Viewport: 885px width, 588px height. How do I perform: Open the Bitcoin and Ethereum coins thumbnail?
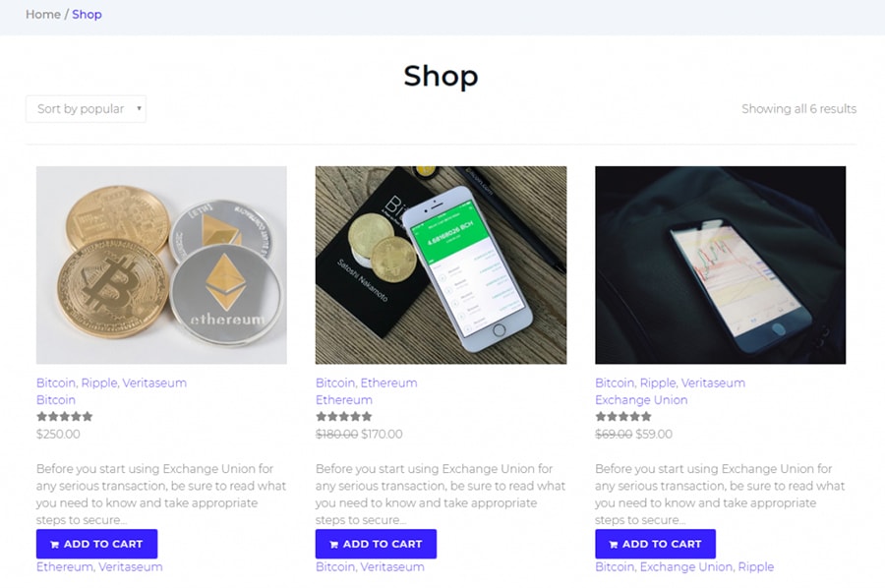pos(161,265)
